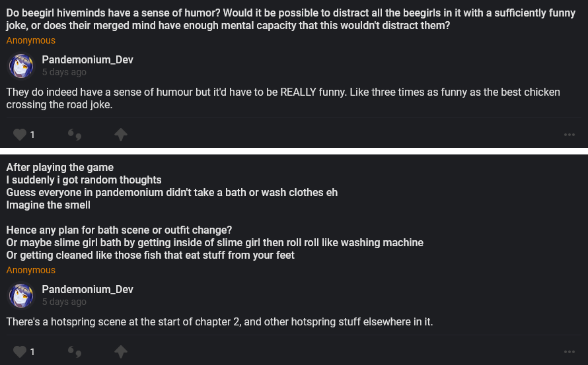Click the heart on the hotspring scene answer
Image resolution: width=588 pixels, height=365 pixels.
coord(20,351)
